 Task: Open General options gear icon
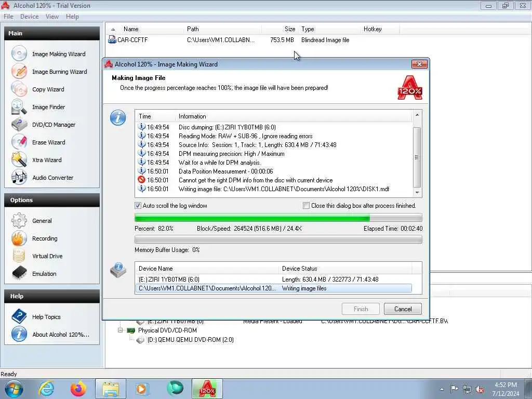(19, 220)
